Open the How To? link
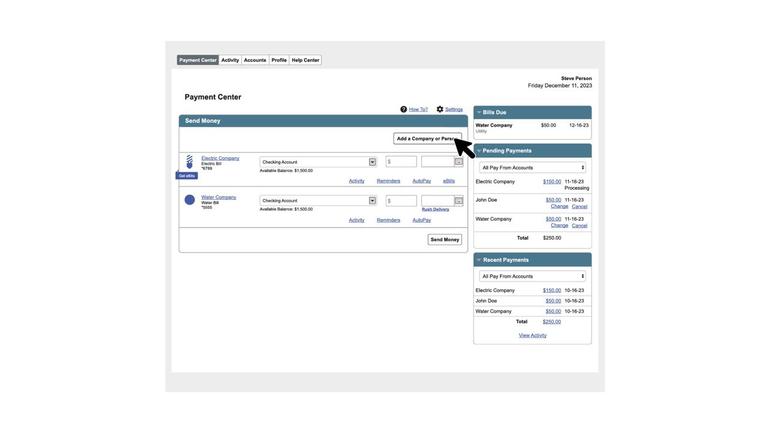The width and height of the screenshot is (768, 432). click(418, 109)
